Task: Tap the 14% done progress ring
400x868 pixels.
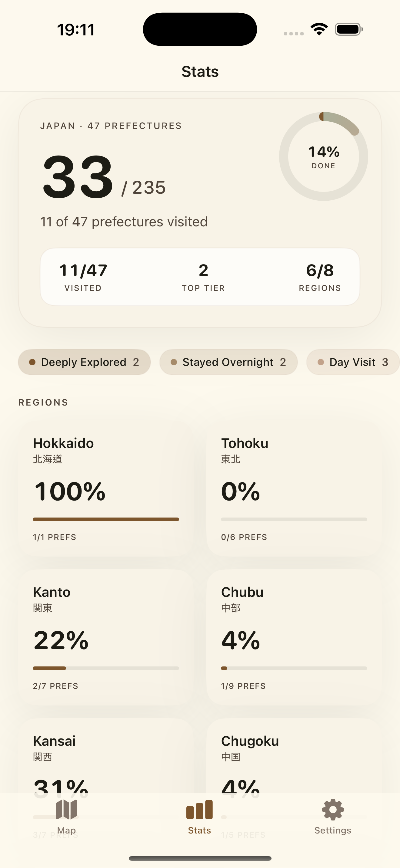Action: point(323,156)
